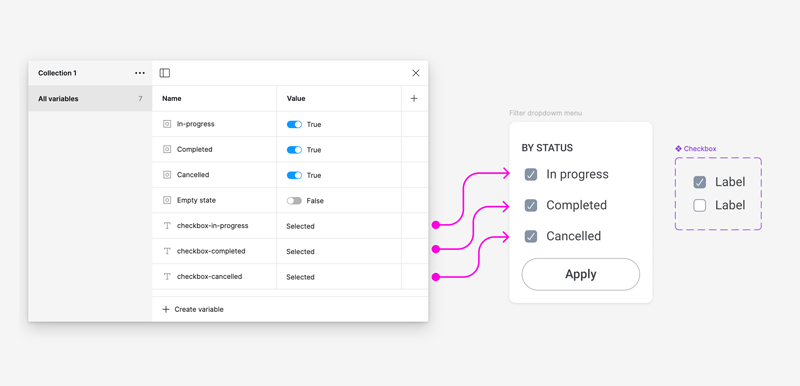Click the boolean type icon for Empty state
Image resolution: width=800 pixels, height=386 pixels.
(x=167, y=200)
